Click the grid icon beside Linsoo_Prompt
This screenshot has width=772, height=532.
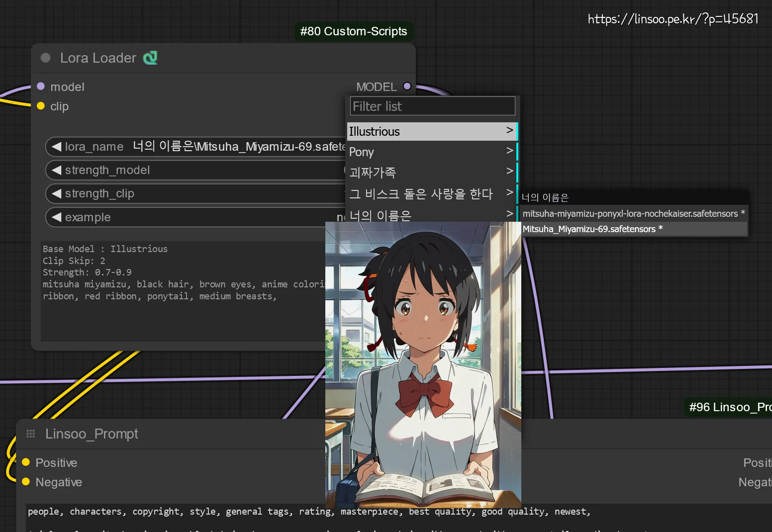click(31, 434)
